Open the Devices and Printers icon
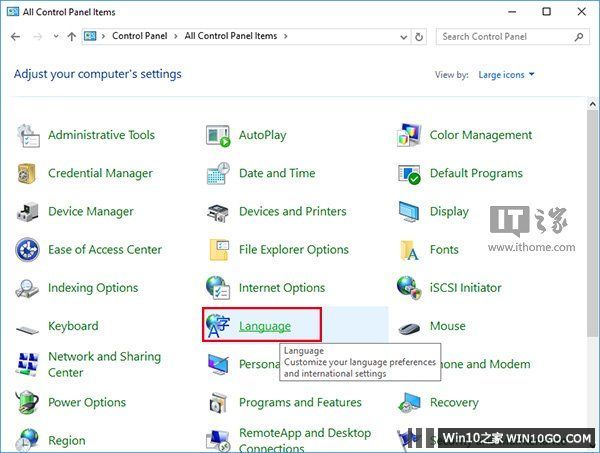The width and height of the screenshot is (600, 453). [218, 213]
